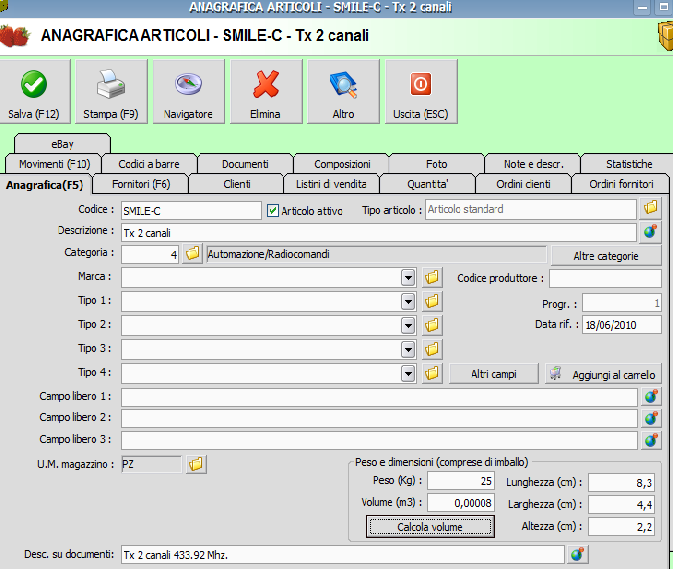Expand the Tipo 2 dropdown
673x569 pixels.
[x=408, y=326]
